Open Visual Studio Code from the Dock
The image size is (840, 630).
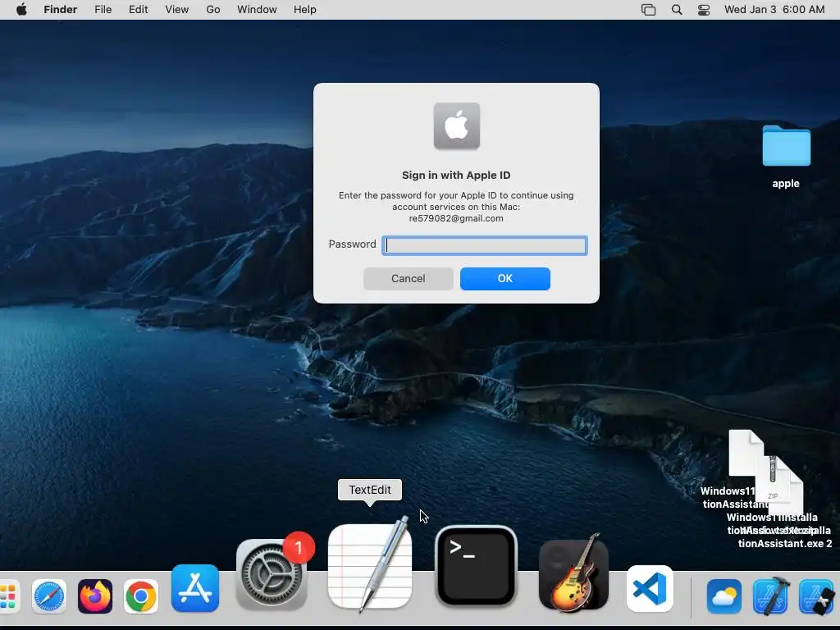[650, 589]
